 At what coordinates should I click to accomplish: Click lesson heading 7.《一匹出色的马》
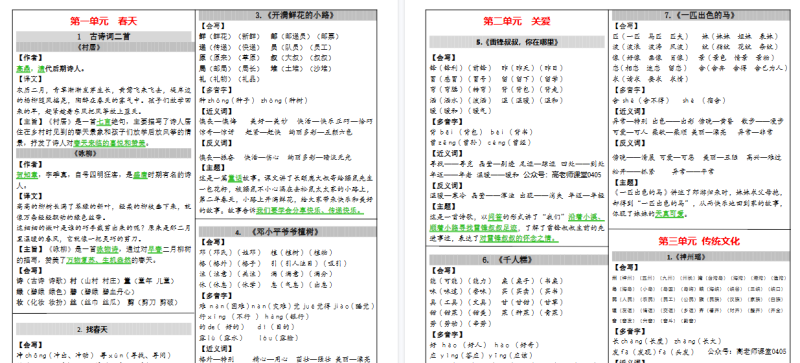[699, 15]
